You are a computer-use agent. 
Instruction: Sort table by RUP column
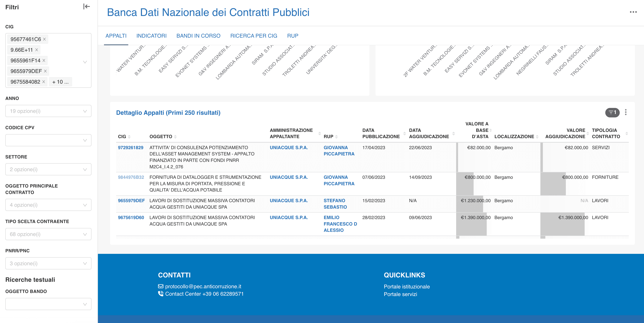(x=336, y=137)
